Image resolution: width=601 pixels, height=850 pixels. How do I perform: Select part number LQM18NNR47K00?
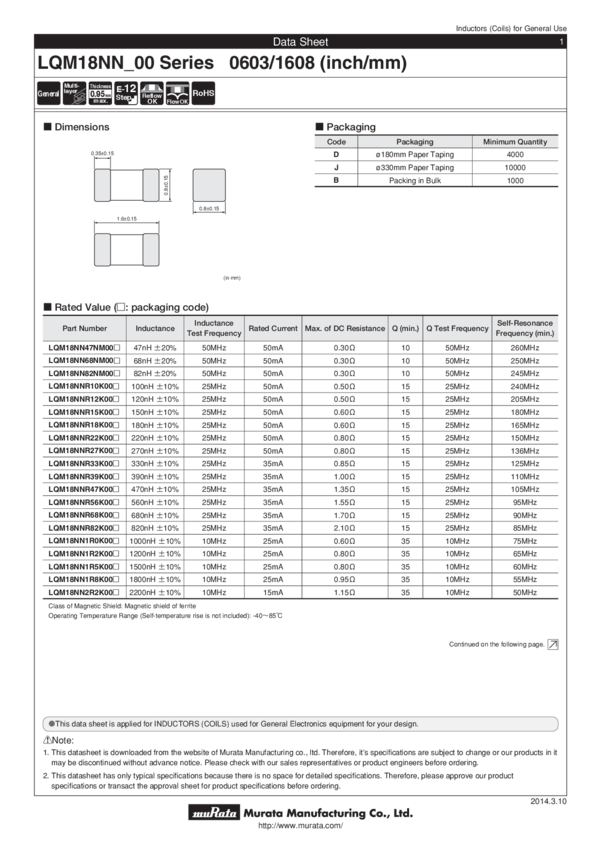[84, 490]
